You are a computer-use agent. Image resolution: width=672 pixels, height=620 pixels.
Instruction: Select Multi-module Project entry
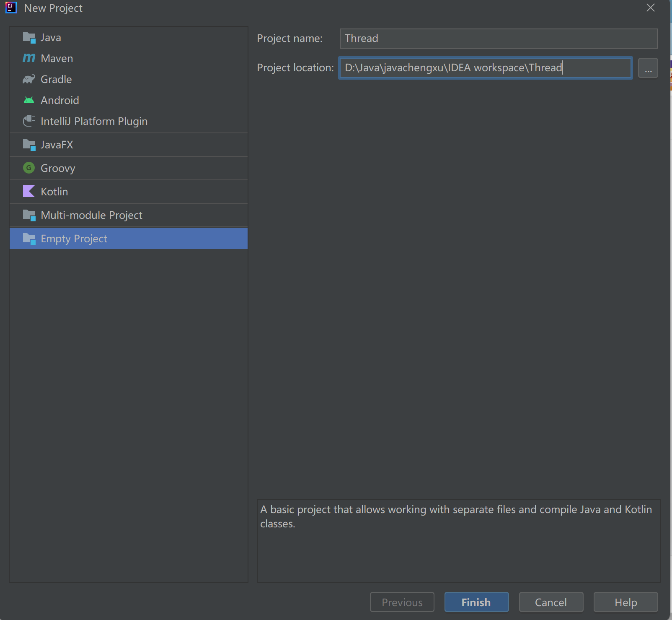tap(129, 215)
